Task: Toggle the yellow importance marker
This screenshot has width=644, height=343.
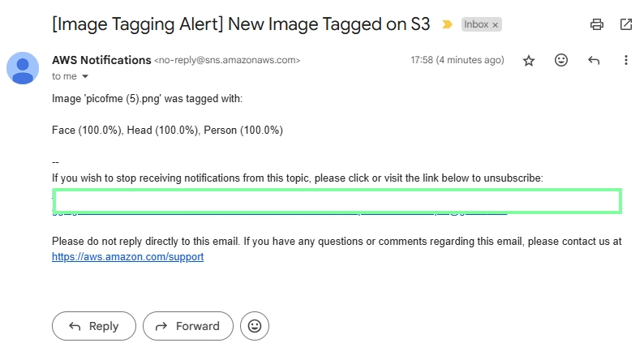Action: pyautogui.click(x=447, y=24)
